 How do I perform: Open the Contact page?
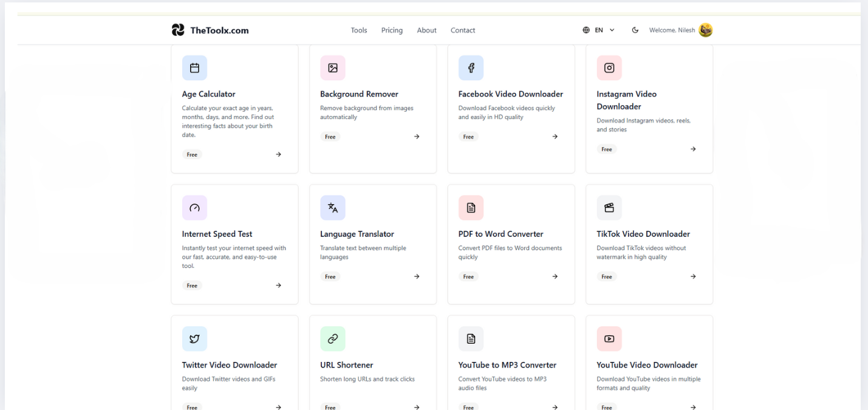point(463,30)
